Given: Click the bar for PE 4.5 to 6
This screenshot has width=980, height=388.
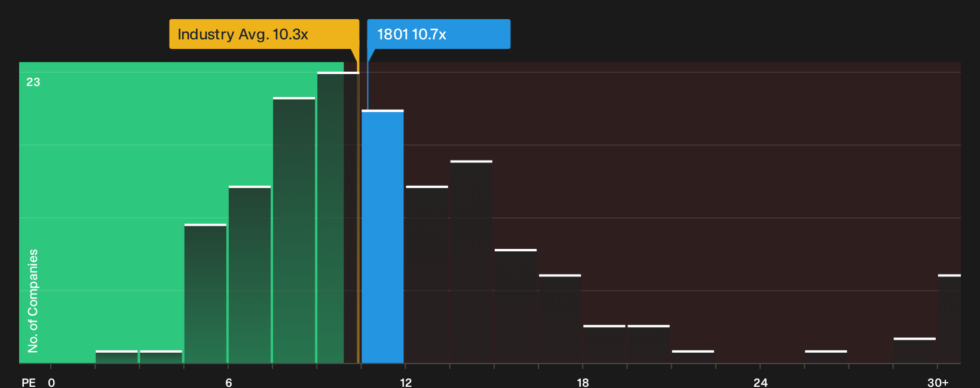Looking at the screenshot, I should [206, 294].
